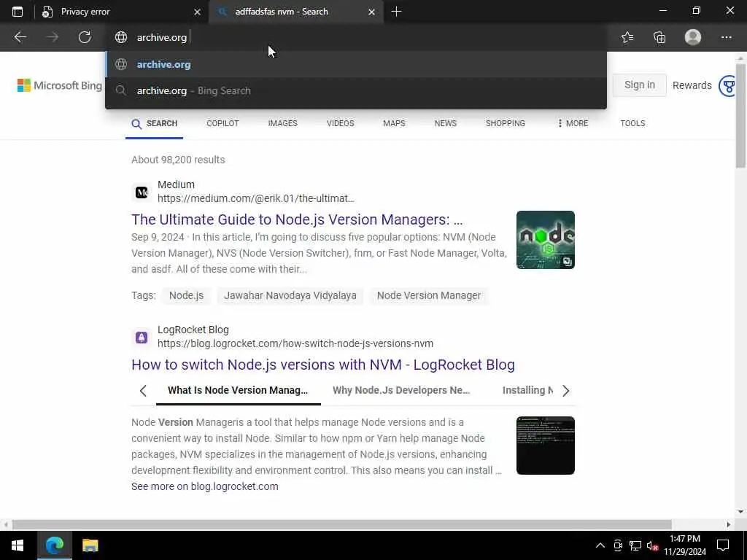This screenshot has height=560, width=747.
Task: Click the network icon in the tray
Action: [x=635, y=545]
